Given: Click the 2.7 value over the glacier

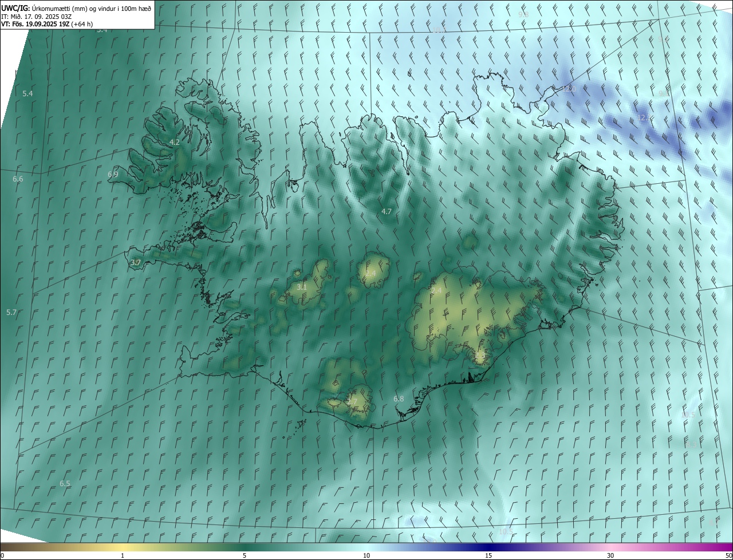Looking at the screenshot, I should pos(352,401).
